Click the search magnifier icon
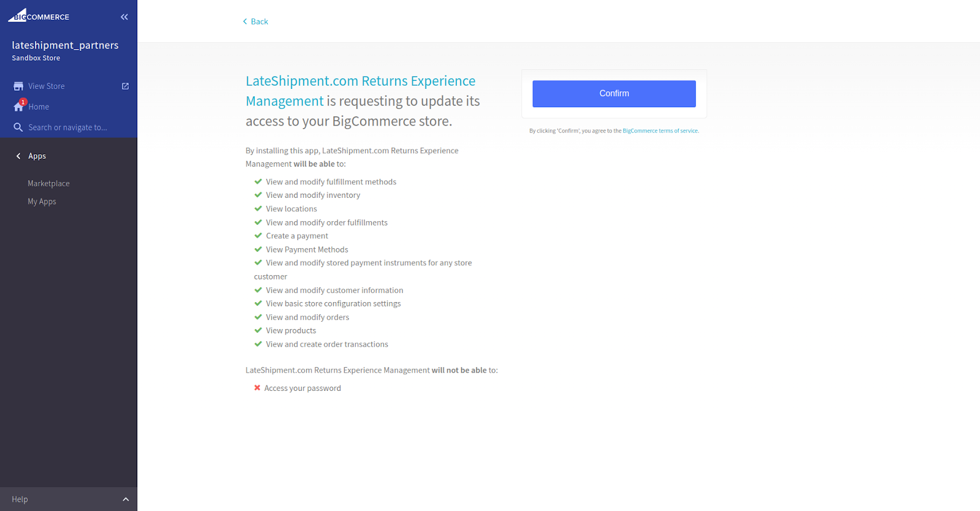 click(x=18, y=127)
